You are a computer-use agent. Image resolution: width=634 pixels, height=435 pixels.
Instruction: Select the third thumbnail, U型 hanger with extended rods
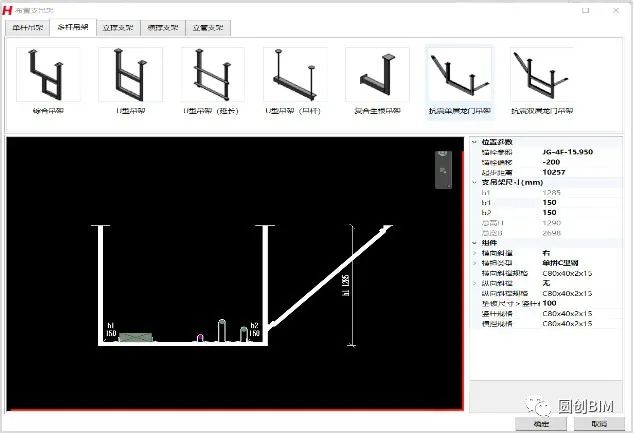[213, 75]
